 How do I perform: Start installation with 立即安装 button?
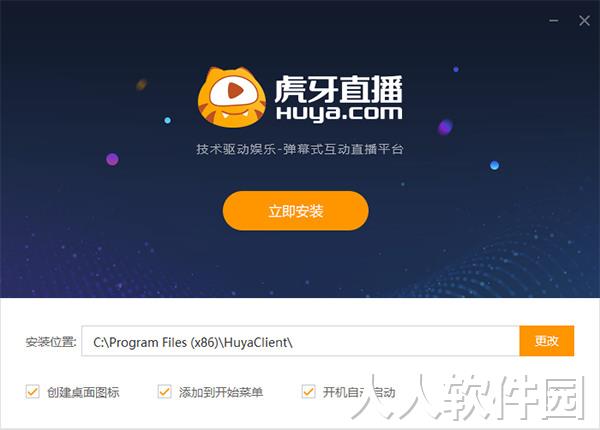tap(295, 211)
